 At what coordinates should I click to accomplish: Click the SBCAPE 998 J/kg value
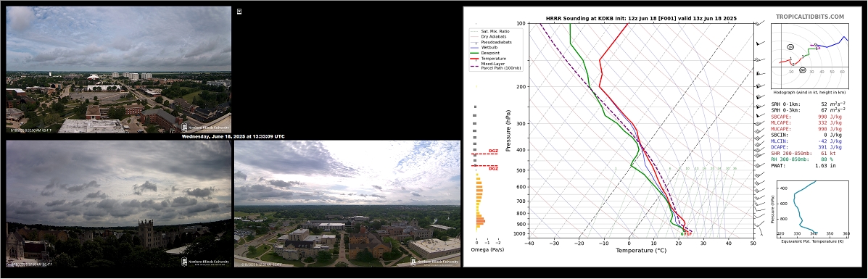coord(830,117)
